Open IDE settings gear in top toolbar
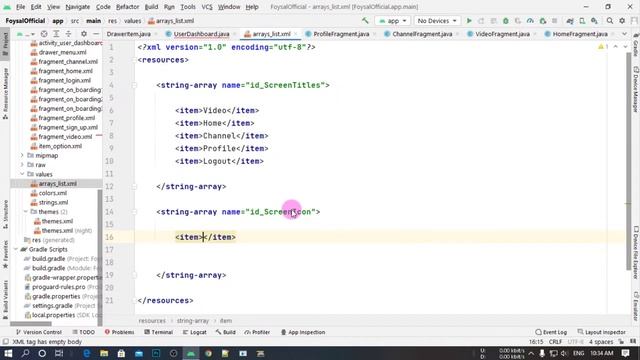The width and height of the screenshot is (640, 360). point(622,21)
